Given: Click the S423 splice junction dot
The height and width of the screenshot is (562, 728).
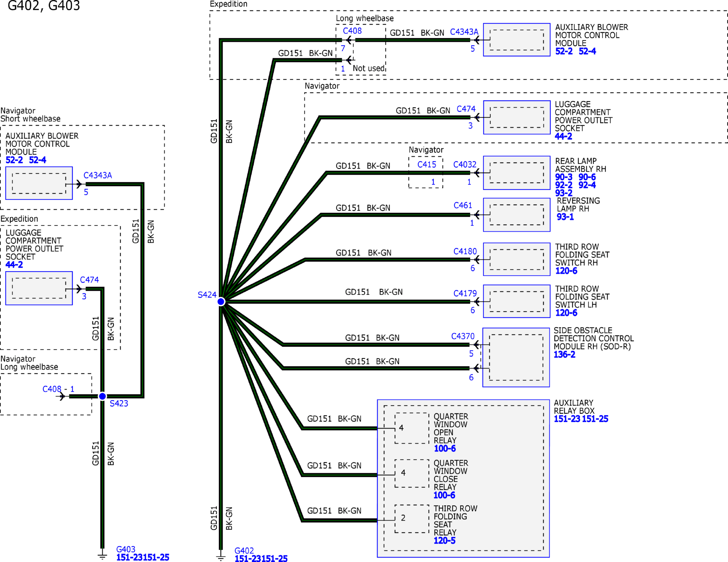Looking at the screenshot, I should pyautogui.click(x=102, y=396).
